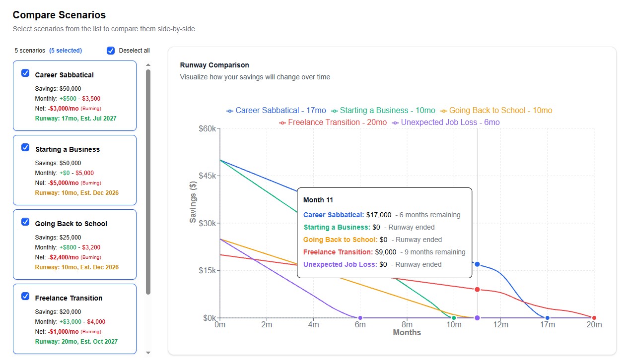Click the red endpoint dot at 20 months

594,318
